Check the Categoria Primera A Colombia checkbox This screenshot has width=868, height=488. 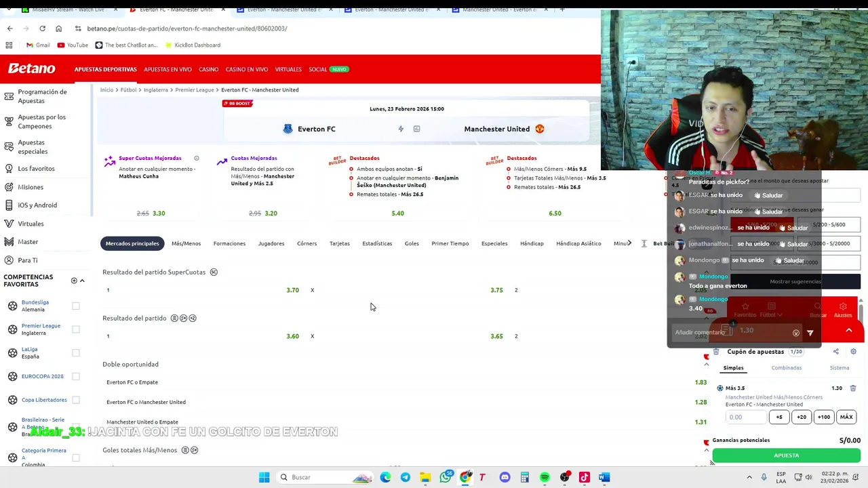(x=76, y=458)
